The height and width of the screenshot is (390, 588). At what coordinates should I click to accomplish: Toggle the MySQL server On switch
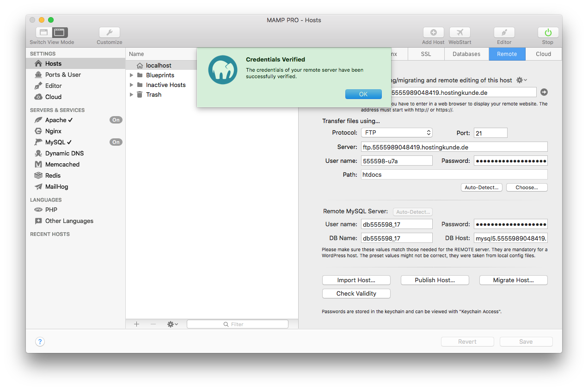(116, 142)
